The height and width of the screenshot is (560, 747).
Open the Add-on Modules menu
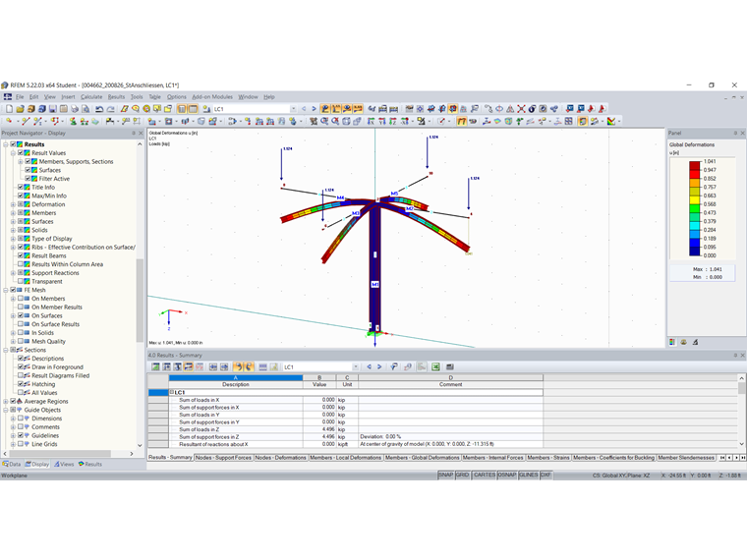(x=212, y=96)
